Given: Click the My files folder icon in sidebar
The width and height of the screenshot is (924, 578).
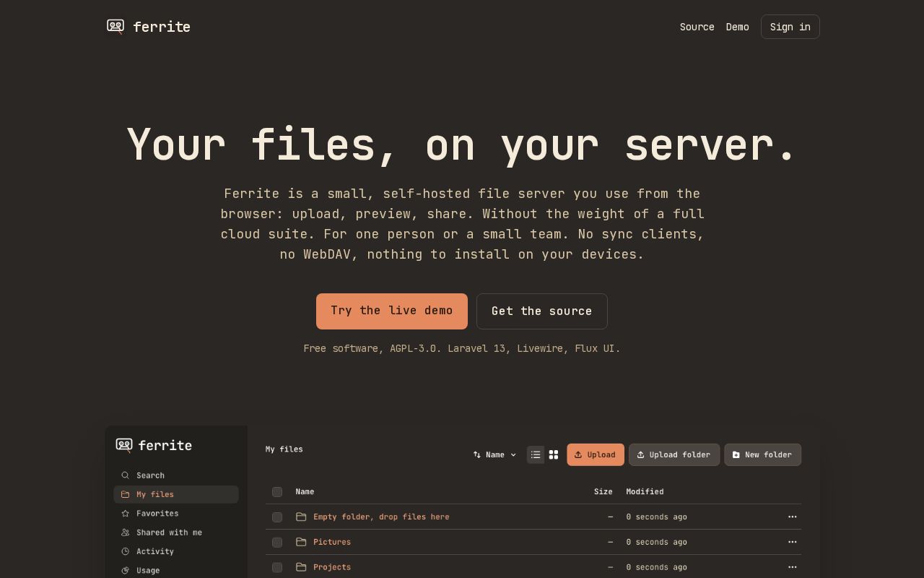Looking at the screenshot, I should pos(125,494).
